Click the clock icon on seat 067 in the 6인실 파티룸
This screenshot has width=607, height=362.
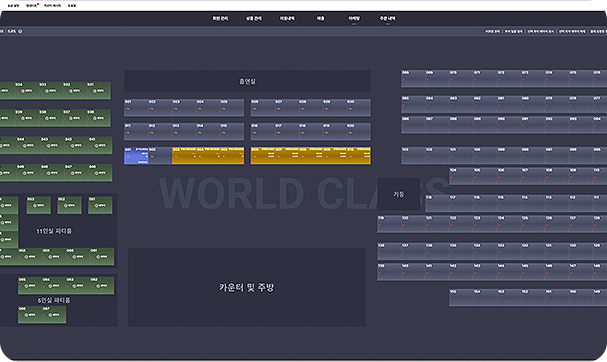(50, 315)
